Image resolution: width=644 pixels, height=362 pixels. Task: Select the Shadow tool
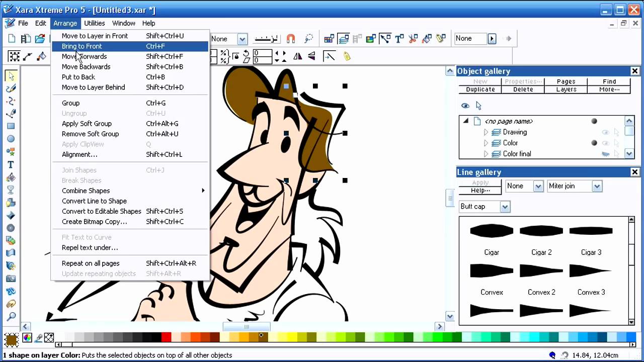(x=11, y=203)
